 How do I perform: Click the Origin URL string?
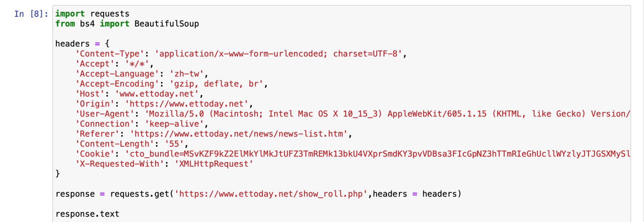(187, 104)
